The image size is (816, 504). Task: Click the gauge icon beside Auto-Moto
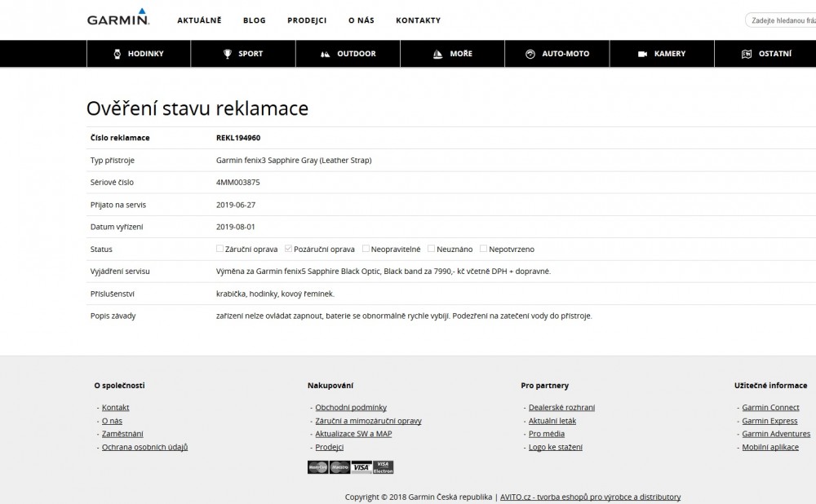[530, 54]
